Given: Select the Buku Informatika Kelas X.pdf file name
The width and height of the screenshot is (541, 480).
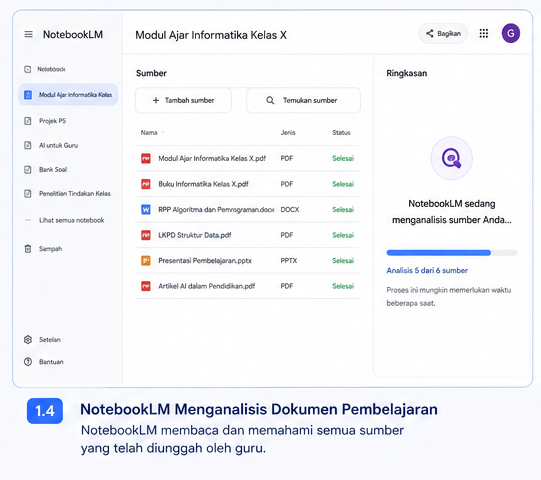Looking at the screenshot, I should 203,184.
